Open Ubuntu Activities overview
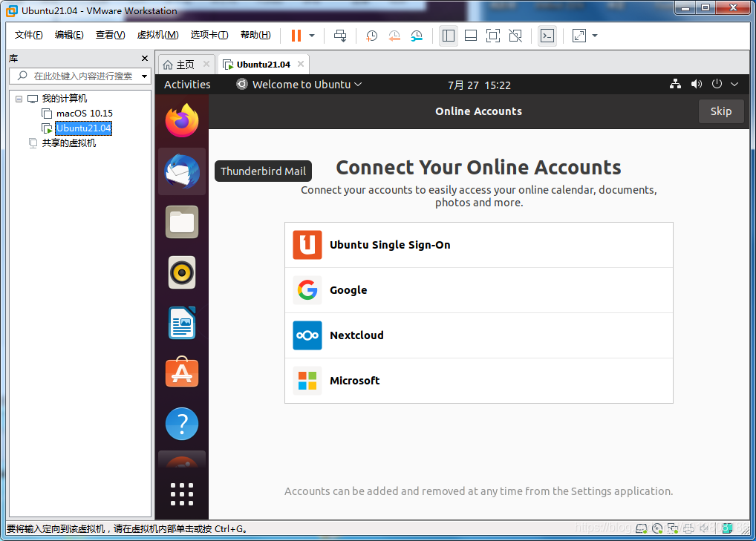The width and height of the screenshot is (756, 541). (x=187, y=85)
